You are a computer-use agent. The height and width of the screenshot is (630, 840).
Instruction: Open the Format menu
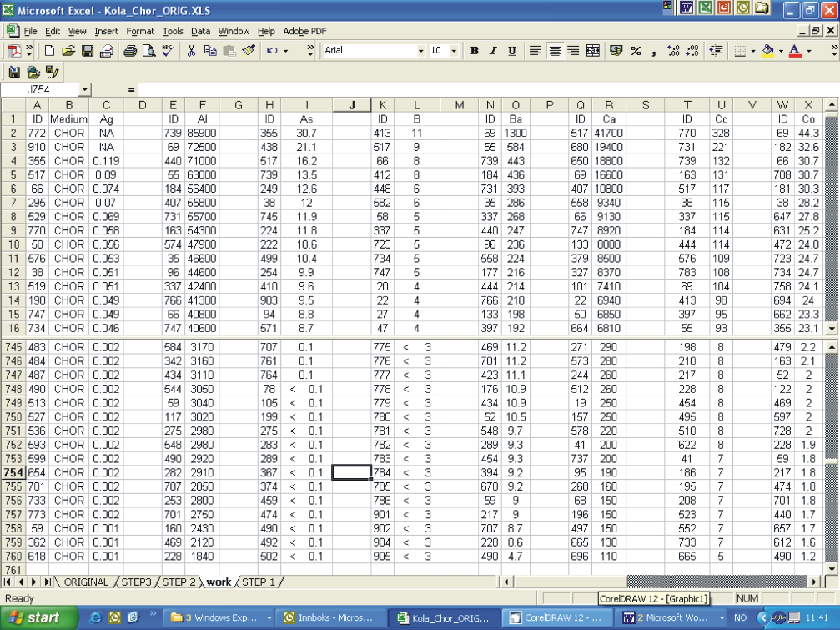[140, 31]
